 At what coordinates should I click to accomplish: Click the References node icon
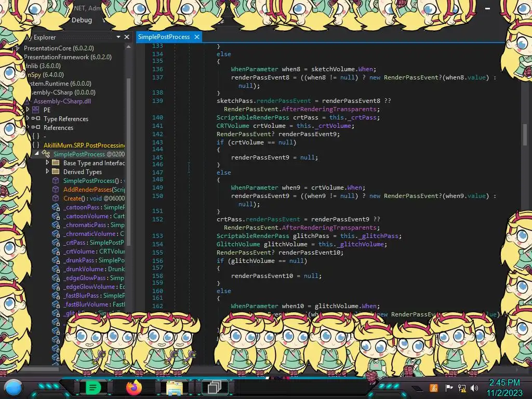coord(36,127)
